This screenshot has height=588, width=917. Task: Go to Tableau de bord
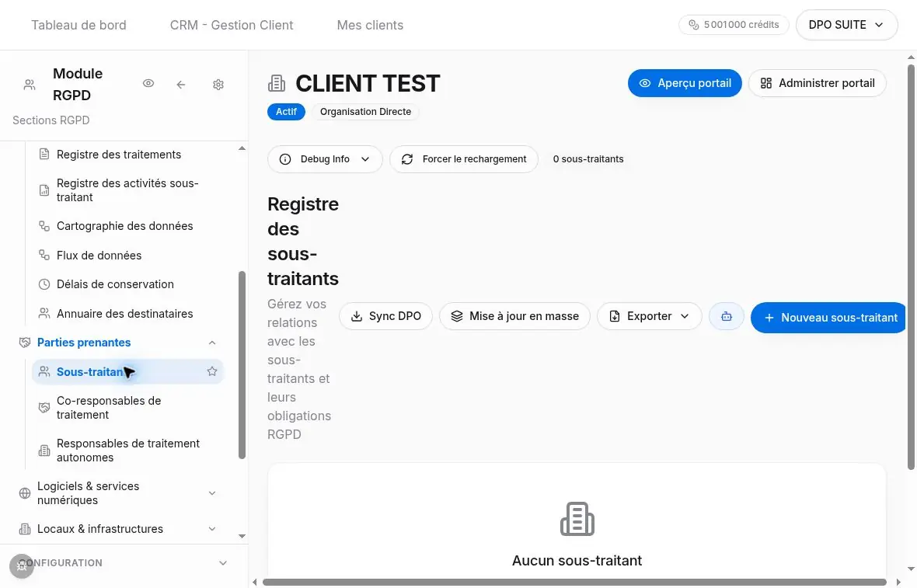(78, 25)
